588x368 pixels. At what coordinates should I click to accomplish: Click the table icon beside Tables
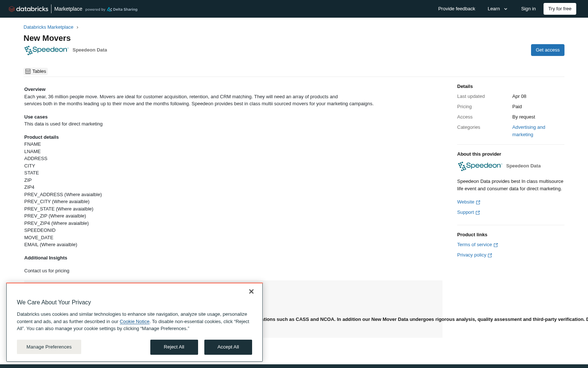tap(28, 71)
